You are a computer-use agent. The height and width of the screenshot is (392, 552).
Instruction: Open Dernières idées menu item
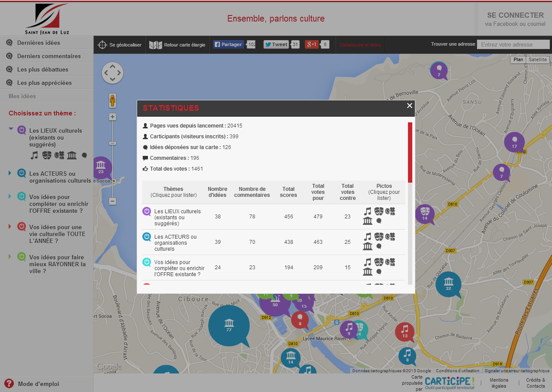tap(38, 43)
